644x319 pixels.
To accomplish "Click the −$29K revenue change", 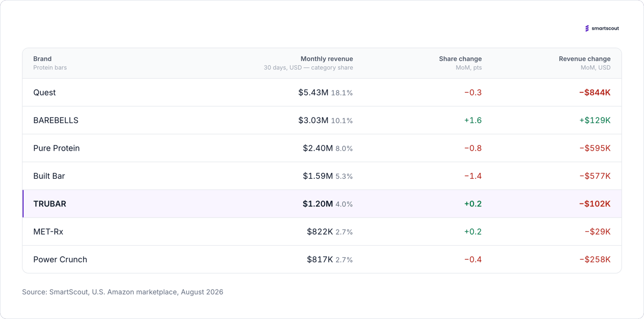I will 598,232.
